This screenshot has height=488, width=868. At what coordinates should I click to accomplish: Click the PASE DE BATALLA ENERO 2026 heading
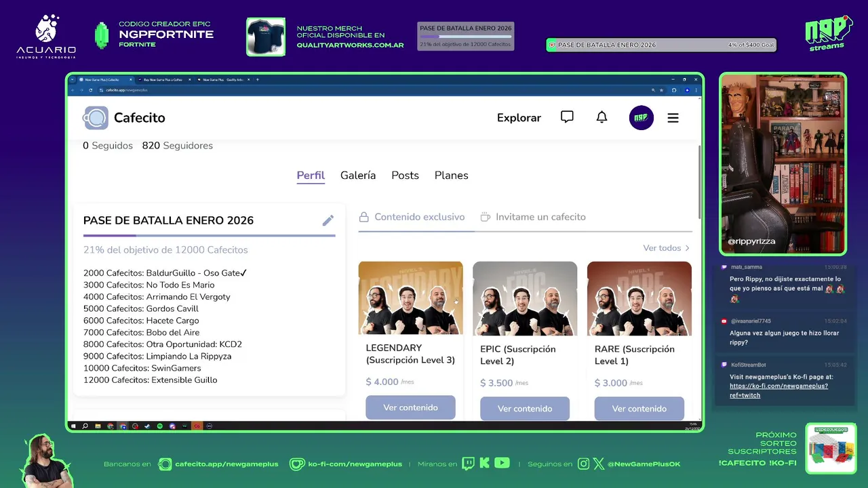pyautogui.click(x=168, y=220)
